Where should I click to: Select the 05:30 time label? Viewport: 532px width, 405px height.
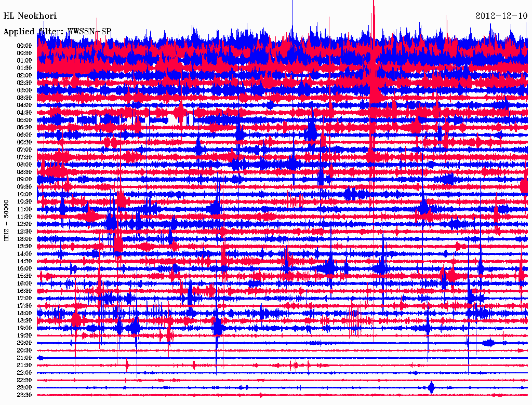24,127
